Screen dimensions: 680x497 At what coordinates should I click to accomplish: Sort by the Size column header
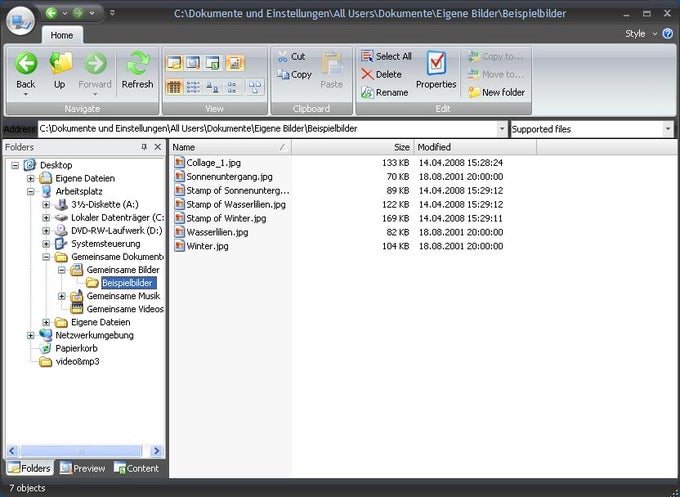click(353, 147)
